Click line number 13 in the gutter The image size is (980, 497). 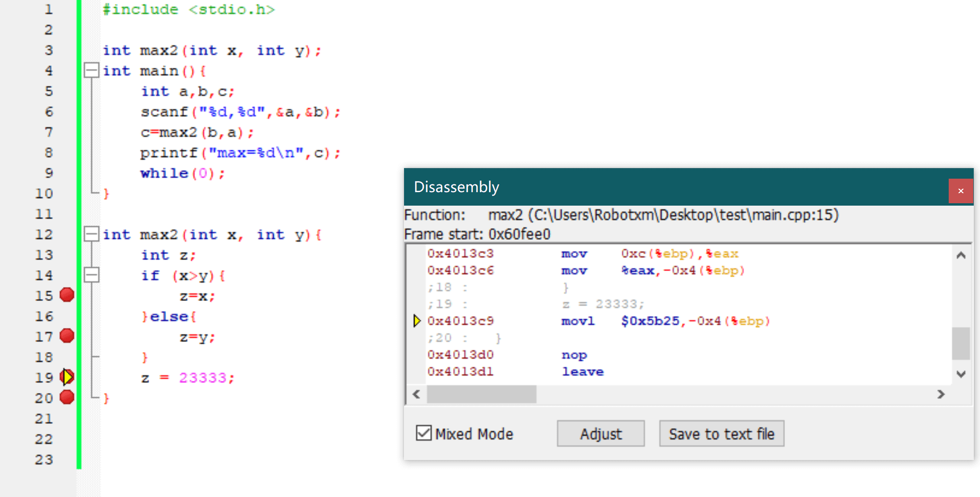click(44, 255)
